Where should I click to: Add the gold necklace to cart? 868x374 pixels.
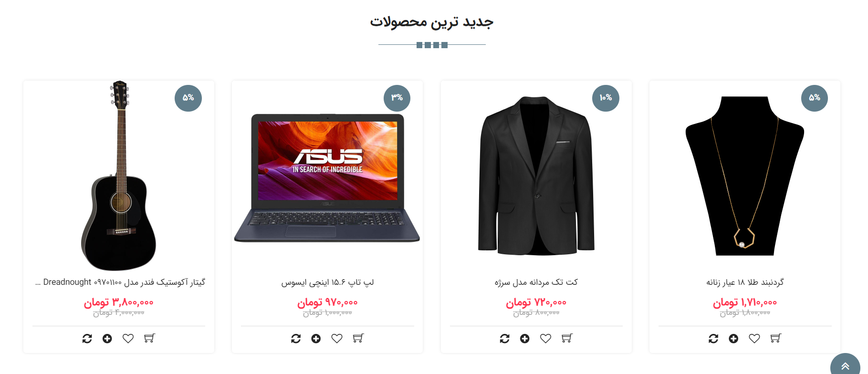click(776, 338)
